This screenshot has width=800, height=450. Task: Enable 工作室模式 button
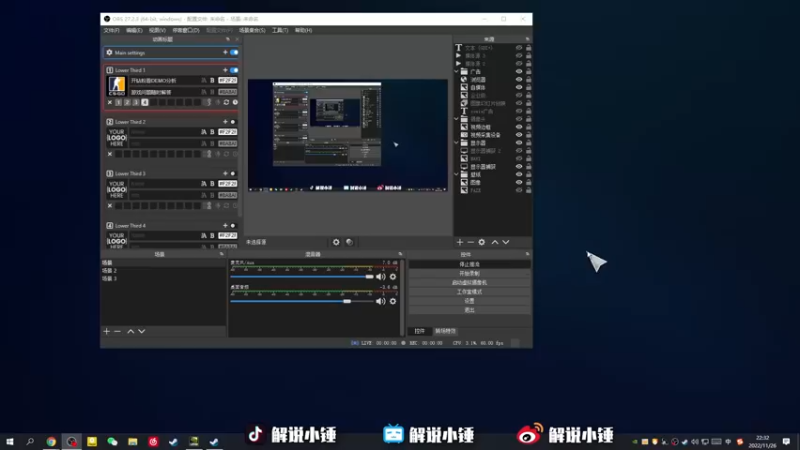[x=469, y=292]
